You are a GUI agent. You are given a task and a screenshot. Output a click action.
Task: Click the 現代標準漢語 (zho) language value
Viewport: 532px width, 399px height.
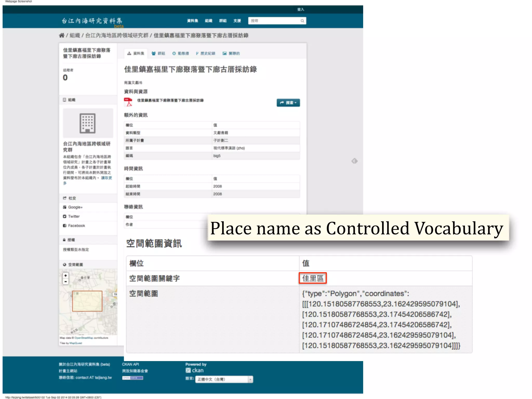[229, 148]
